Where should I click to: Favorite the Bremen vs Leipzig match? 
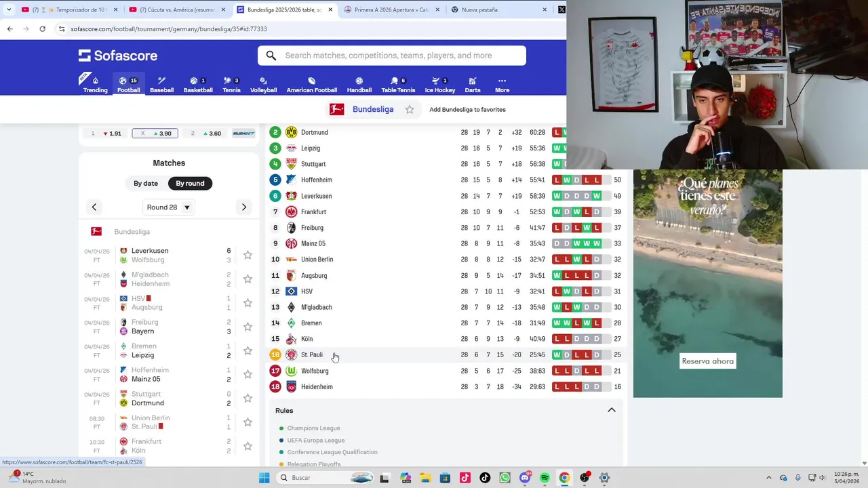click(248, 350)
